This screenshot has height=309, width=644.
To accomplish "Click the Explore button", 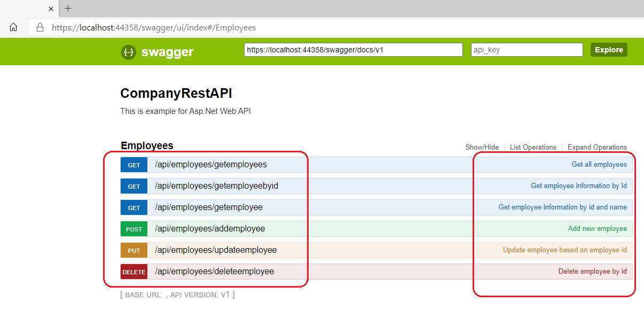I will (x=609, y=50).
